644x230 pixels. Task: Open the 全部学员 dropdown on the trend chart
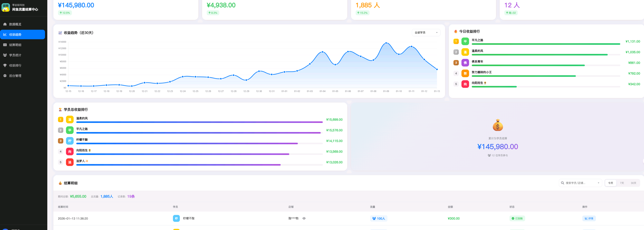(426, 32)
